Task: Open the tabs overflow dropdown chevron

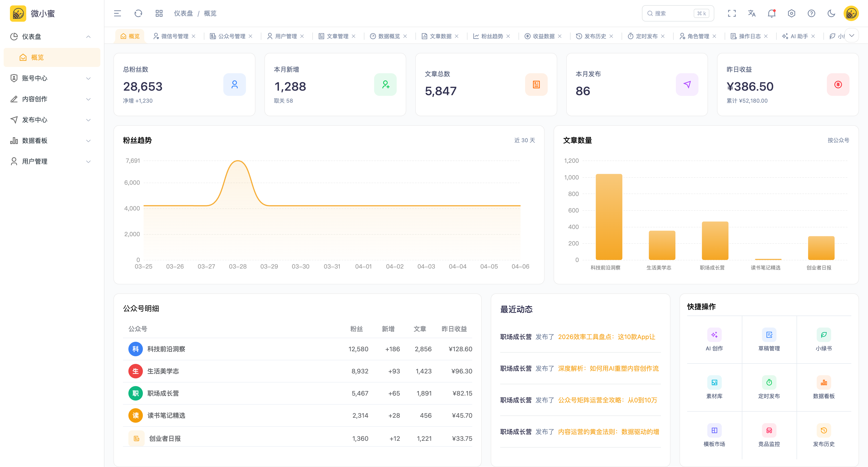Action: coord(851,36)
